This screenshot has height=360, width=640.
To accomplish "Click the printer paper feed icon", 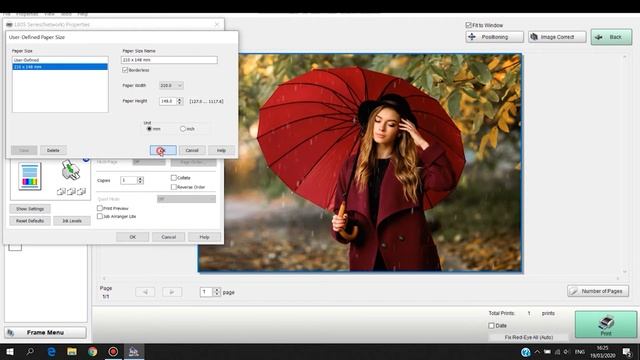I will 71,170.
